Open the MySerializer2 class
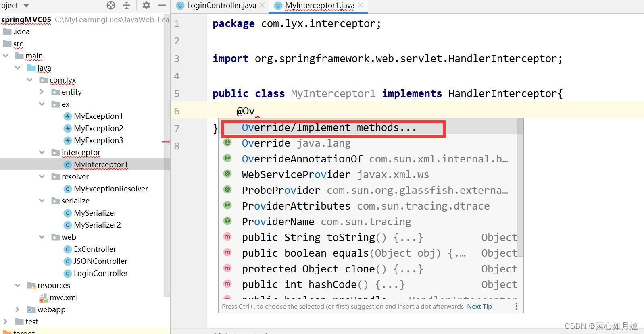 [97, 225]
